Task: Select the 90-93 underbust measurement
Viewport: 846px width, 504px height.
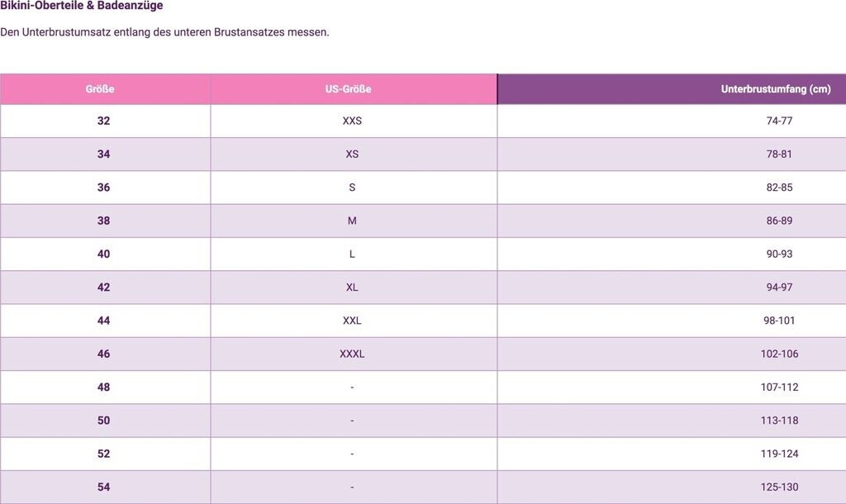Action: tap(779, 254)
